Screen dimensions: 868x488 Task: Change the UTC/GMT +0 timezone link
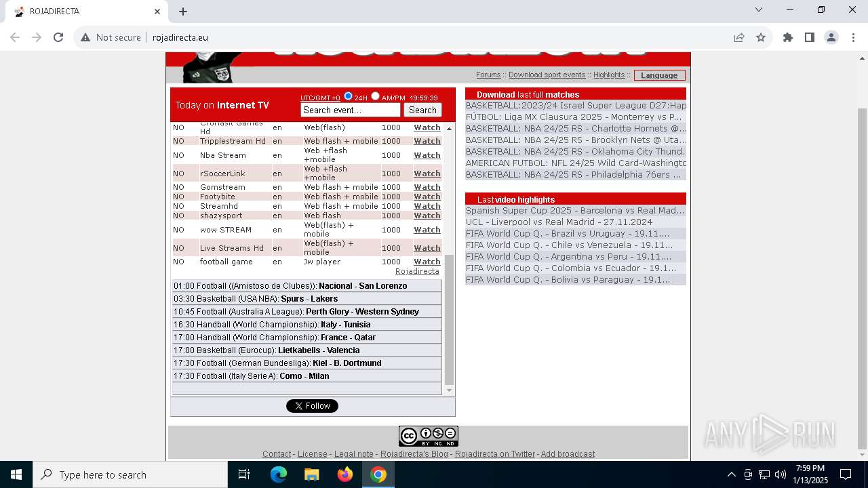[x=321, y=98]
